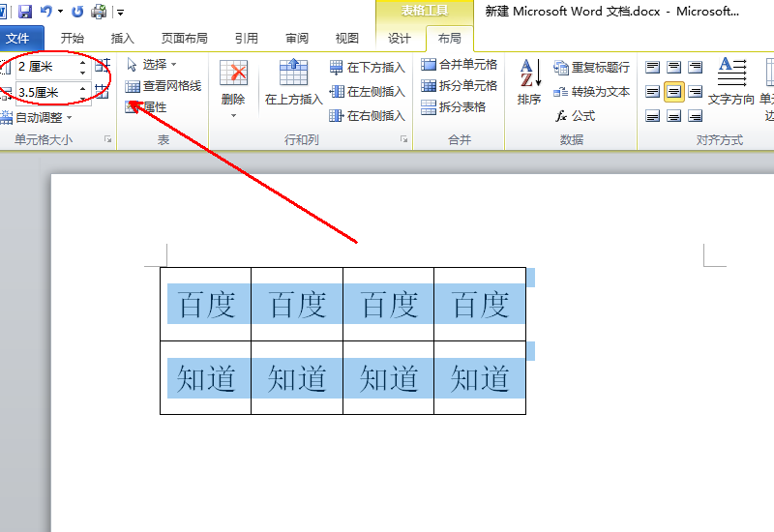Open the 选择 dropdown
This screenshot has width=774, height=532.
[x=151, y=64]
